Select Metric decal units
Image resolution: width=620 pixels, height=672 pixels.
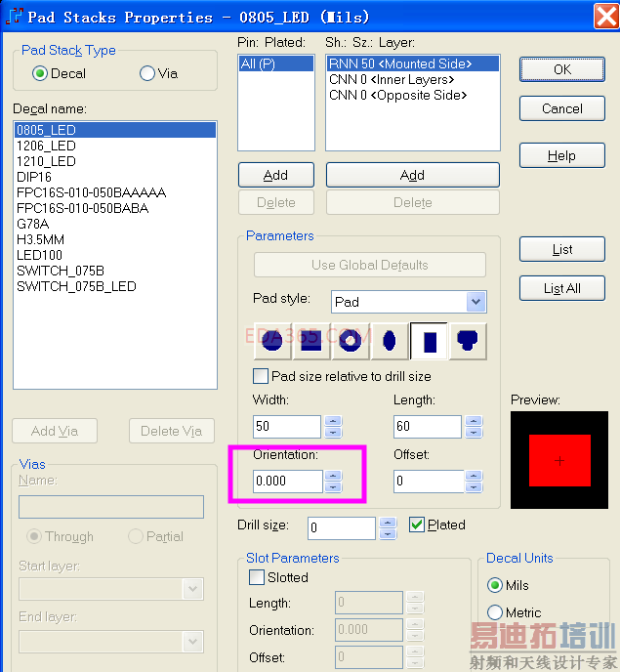coord(495,612)
